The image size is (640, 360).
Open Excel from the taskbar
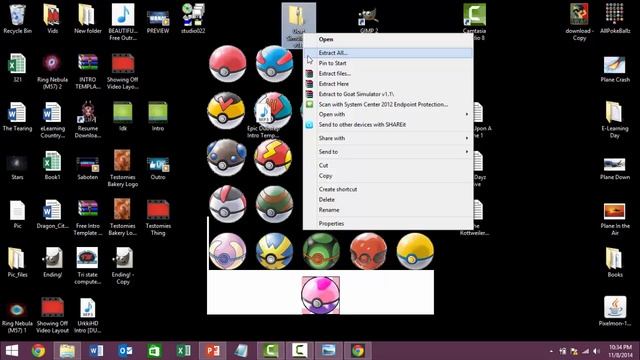(183, 351)
